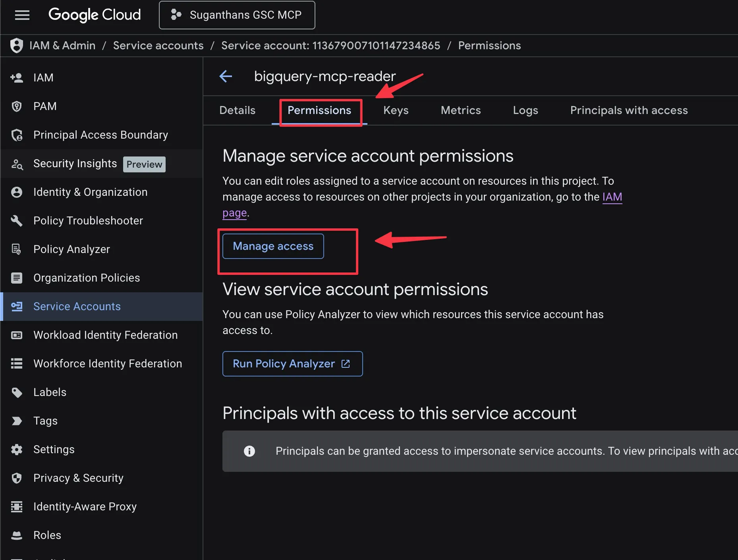Open the Principals with access tab
The height and width of the screenshot is (560, 738).
pos(629,110)
